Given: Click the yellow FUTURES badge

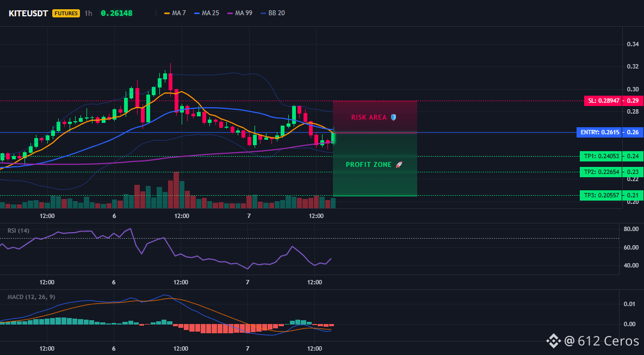Looking at the screenshot, I should 66,13.
